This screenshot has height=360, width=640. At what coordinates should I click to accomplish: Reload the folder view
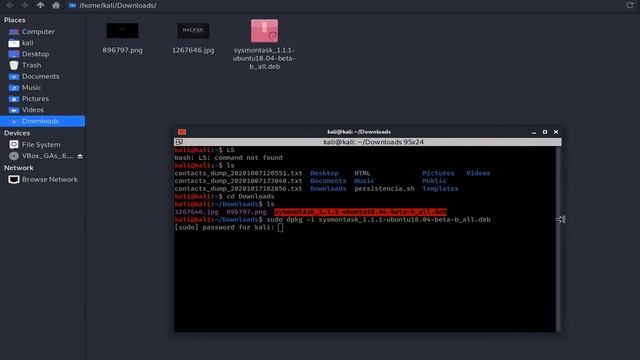(630, 5)
